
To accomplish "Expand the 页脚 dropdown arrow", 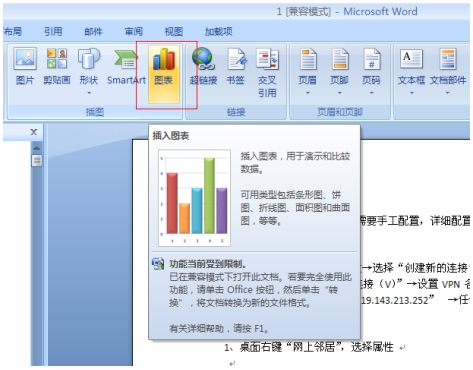I will [340, 93].
